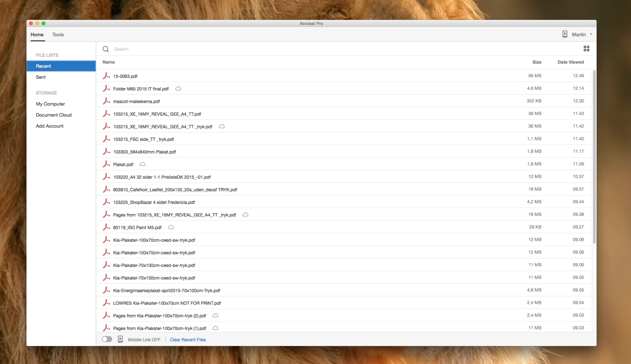This screenshot has height=364, width=631.
Task: Open My Computer storage
Action: (x=50, y=104)
